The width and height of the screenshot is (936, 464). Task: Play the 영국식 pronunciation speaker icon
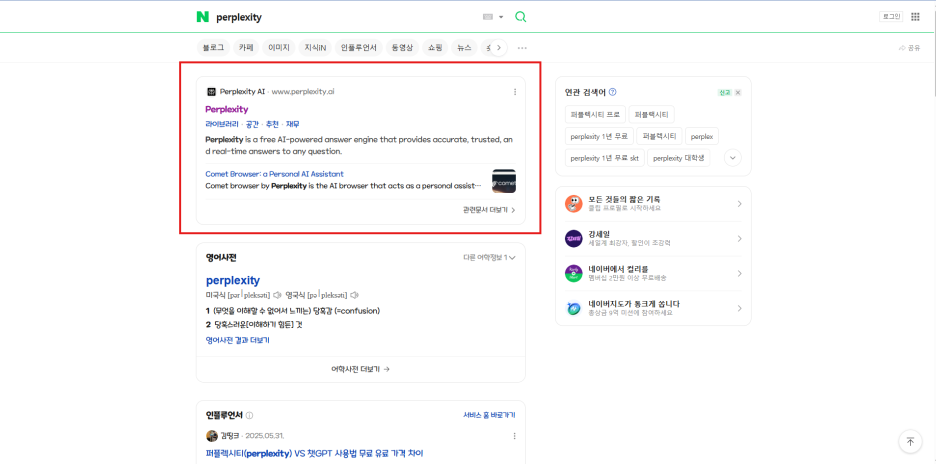(x=354, y=295)
